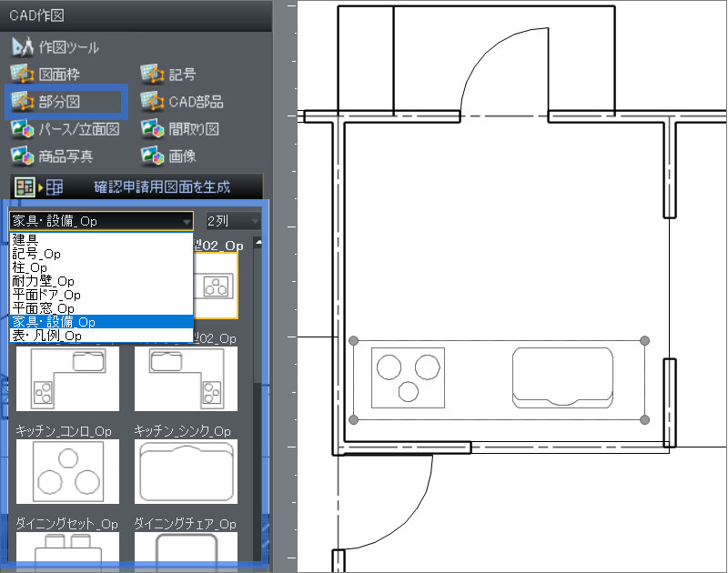Select the 間取り図 (floor plan) icon
The image size is (728, 573).
[150, 129]
